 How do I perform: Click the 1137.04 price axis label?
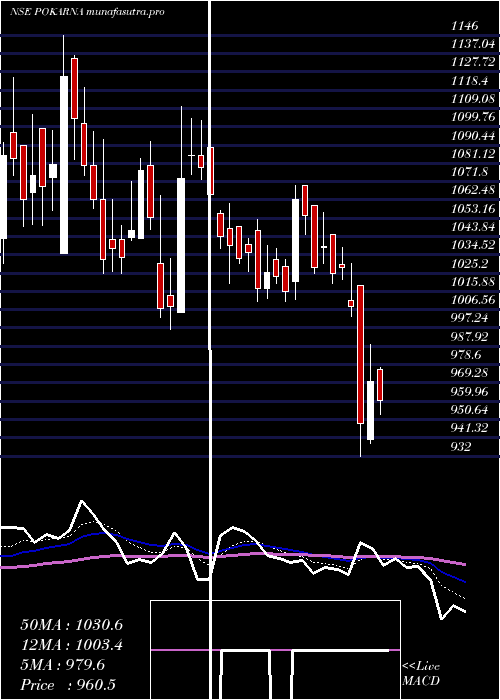point(473,44)
